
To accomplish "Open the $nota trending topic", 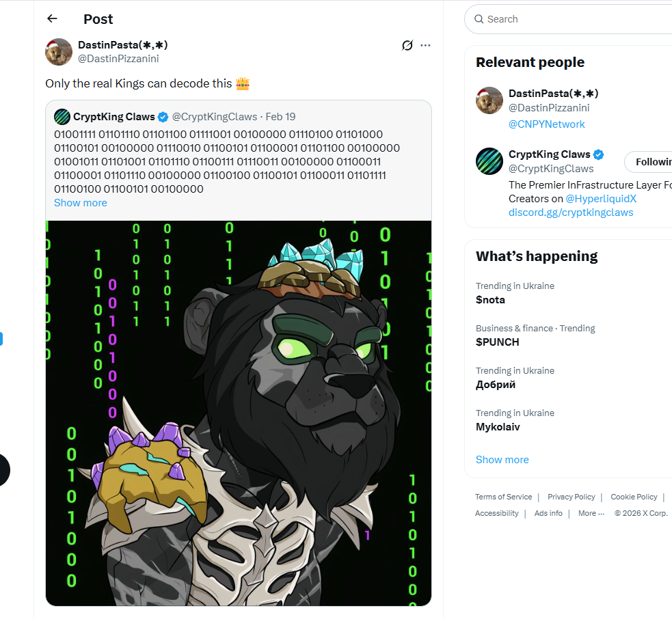I will [x=491, y=300].
